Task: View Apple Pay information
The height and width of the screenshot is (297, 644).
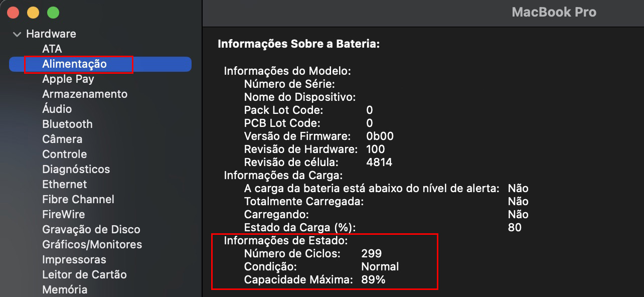Action: click(x=68, y=79)
